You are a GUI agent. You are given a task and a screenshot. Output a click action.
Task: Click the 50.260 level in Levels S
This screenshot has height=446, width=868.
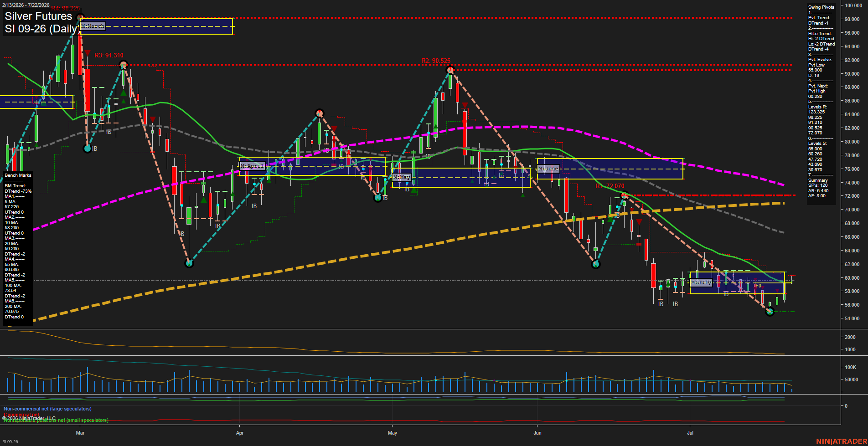[x=815, y=154]
